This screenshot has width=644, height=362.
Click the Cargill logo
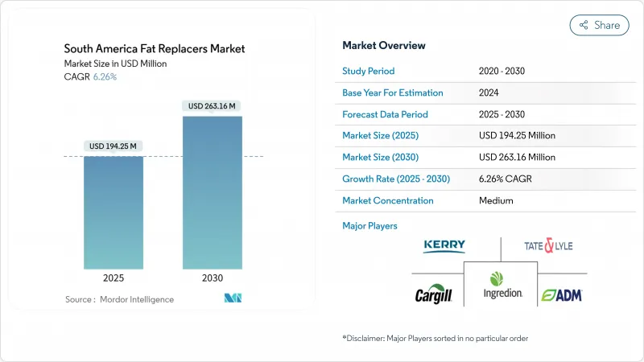(x=434, y=294)
